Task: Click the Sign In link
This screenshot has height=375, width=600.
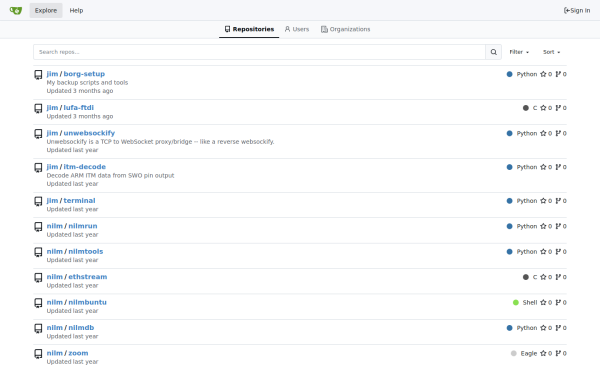Action: point(577,10)
